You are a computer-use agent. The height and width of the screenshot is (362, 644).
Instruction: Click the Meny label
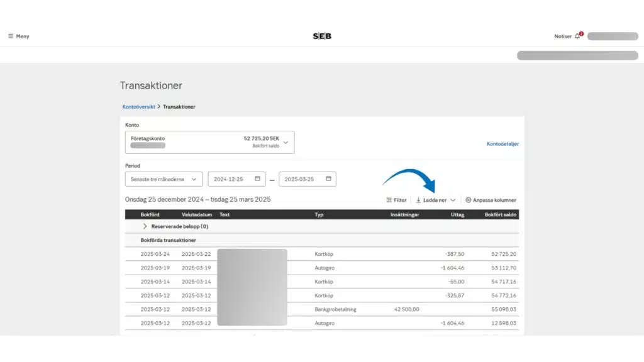pos(23,36)
